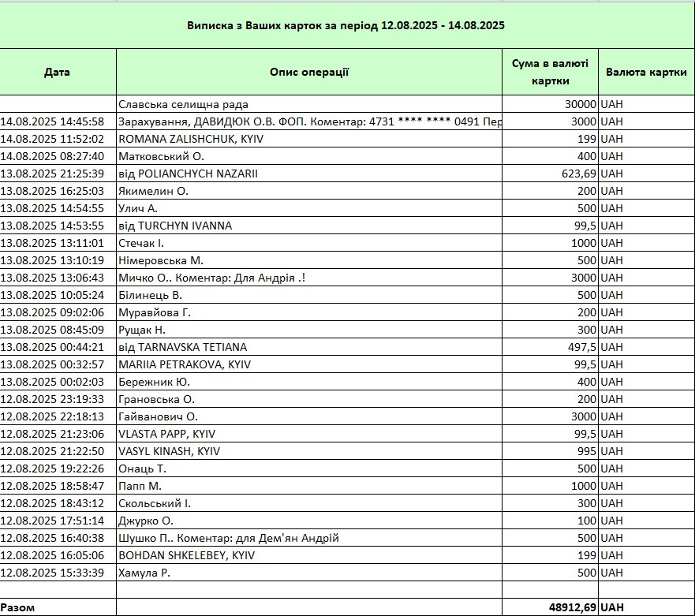Click the 623,69 amount cell
The height and width of the screenshot is (616, 695).
point(550,174)
